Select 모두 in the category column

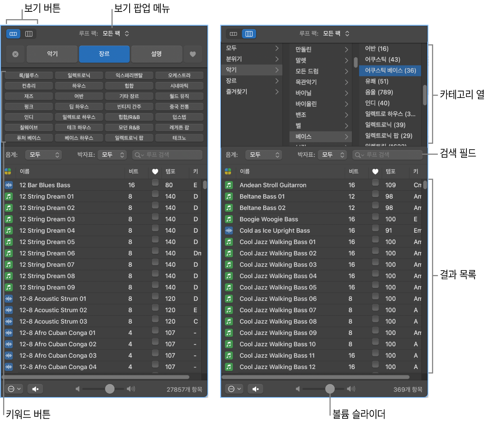(x=252, y=48)
